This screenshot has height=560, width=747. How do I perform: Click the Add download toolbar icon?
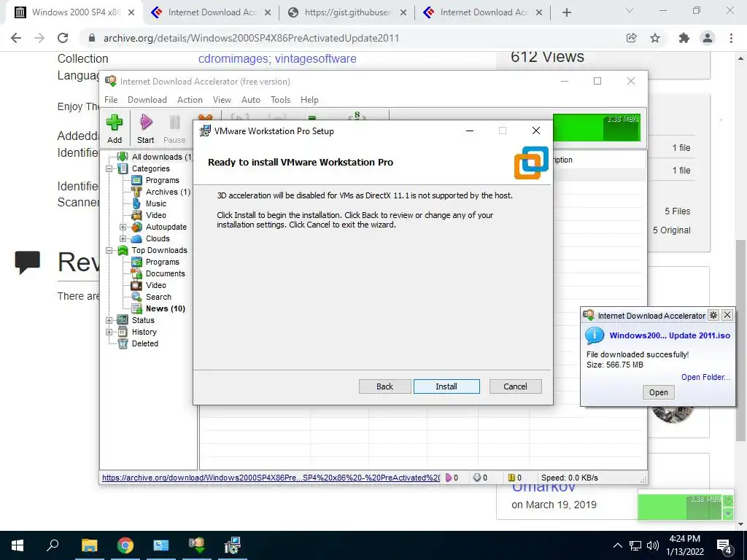tap(115, 128)
